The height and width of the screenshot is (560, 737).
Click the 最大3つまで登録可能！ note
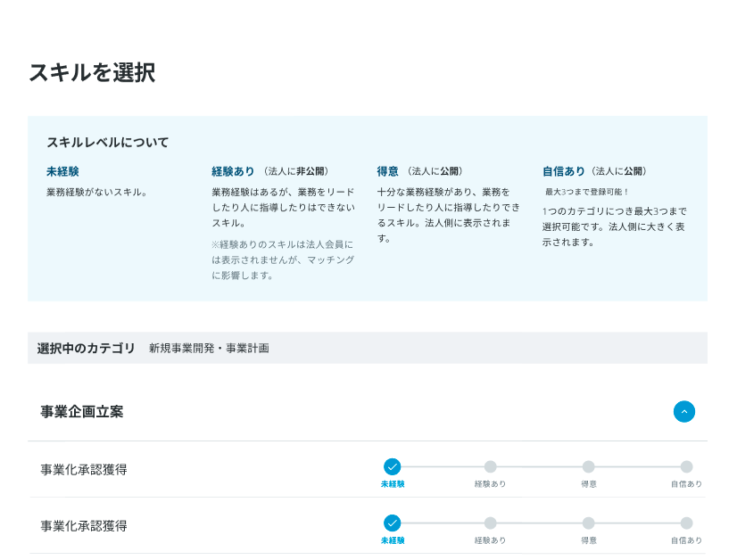coord(586,192)
